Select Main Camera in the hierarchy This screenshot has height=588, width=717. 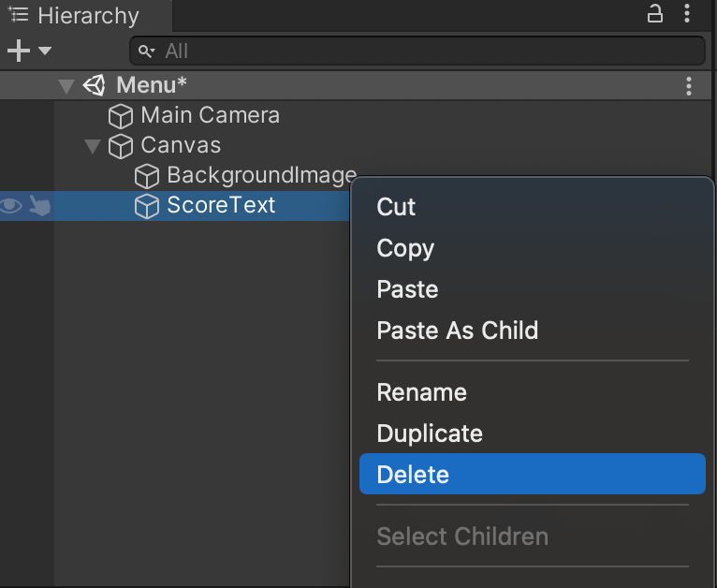[210, 115]
